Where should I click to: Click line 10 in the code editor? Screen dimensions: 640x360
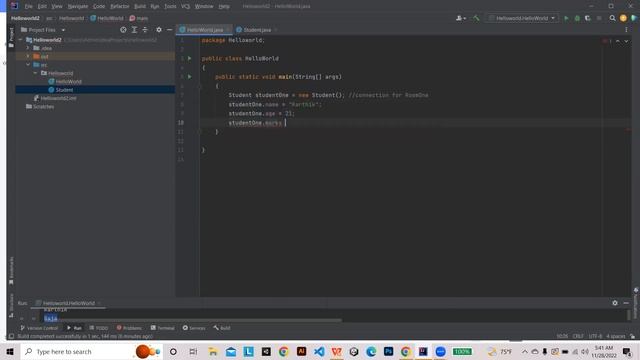(416, 123)
